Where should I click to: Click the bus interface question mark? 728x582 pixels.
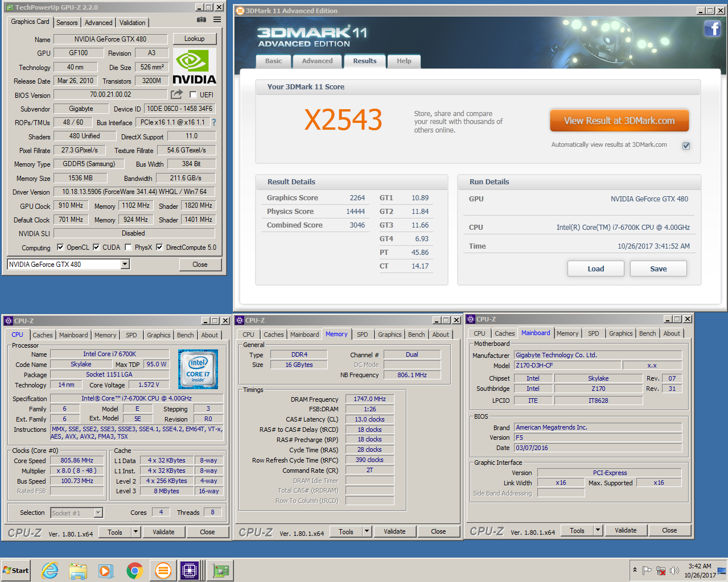click(x=214, y=122)
